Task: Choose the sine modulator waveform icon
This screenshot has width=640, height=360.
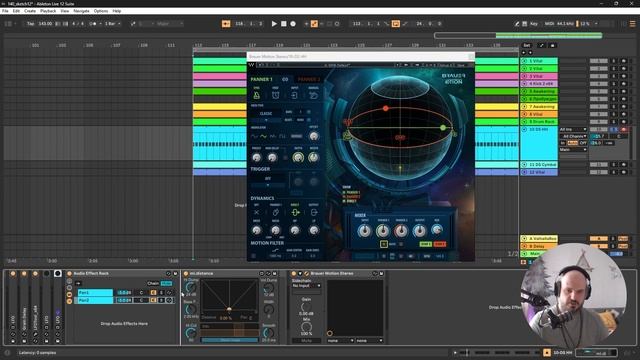Action: pos(263,136)
